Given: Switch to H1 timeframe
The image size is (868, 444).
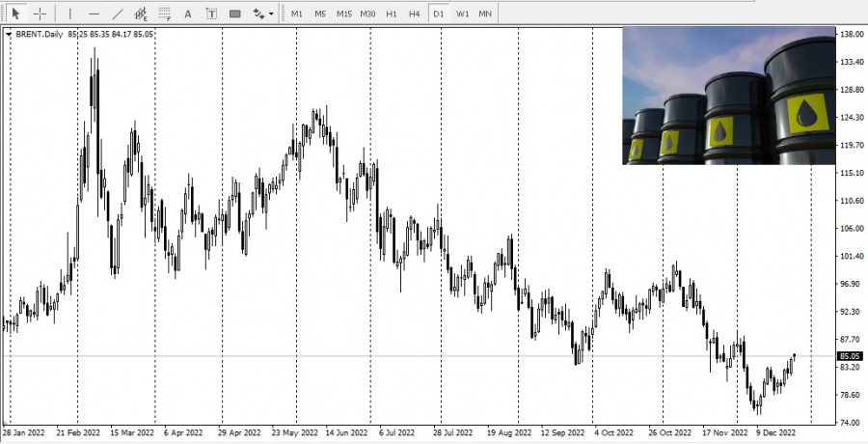Looking at the screenshot, I should coord(391,14).
